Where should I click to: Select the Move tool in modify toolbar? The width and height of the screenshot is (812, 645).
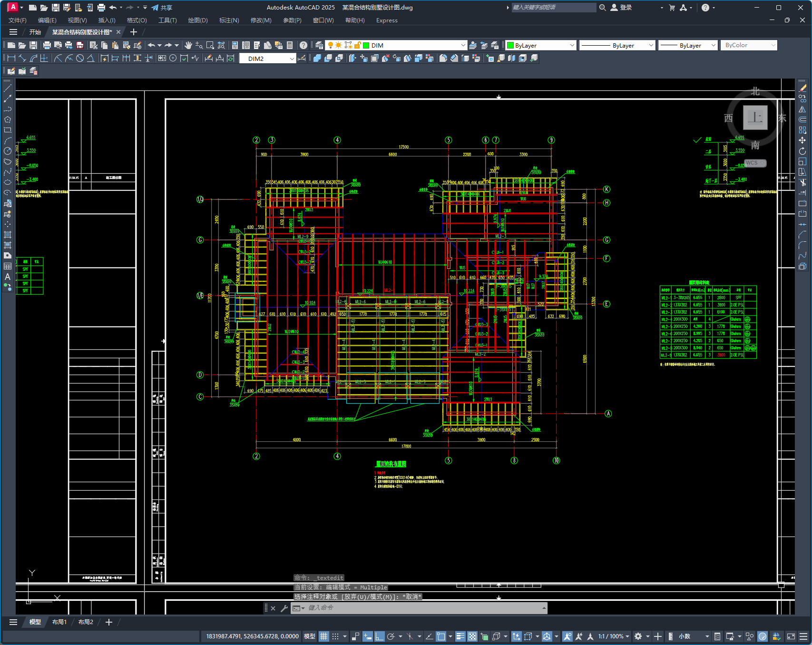point(802,140)
